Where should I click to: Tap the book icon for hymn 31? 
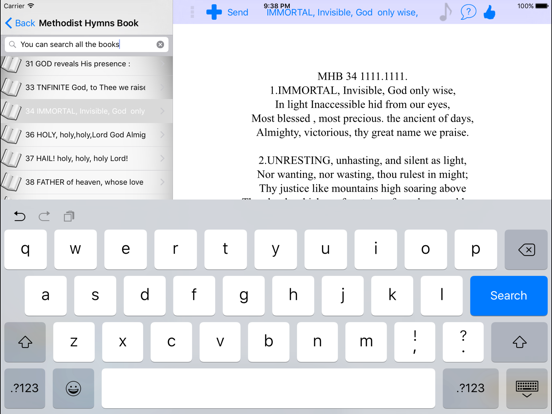11,64
